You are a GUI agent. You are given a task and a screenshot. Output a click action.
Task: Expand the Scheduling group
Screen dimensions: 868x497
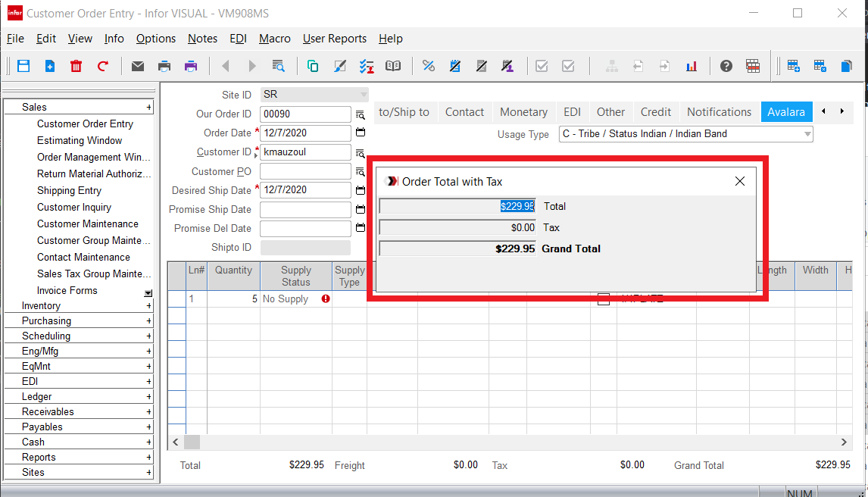tap(148, 336)
